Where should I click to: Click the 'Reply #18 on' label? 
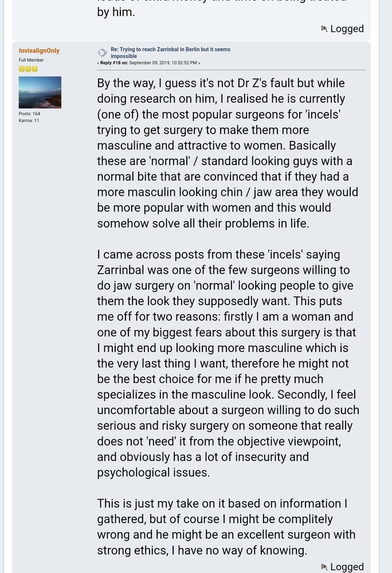(114, 63)
